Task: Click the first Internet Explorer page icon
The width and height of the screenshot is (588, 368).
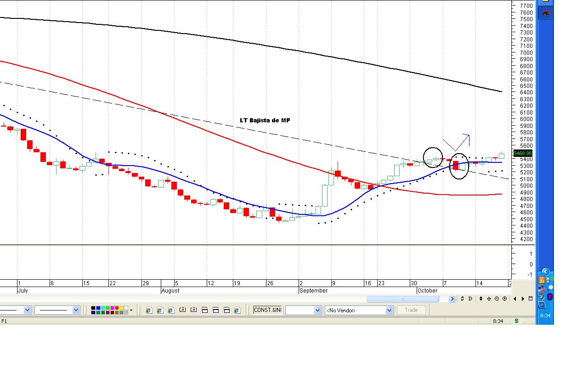Action: 148,310
